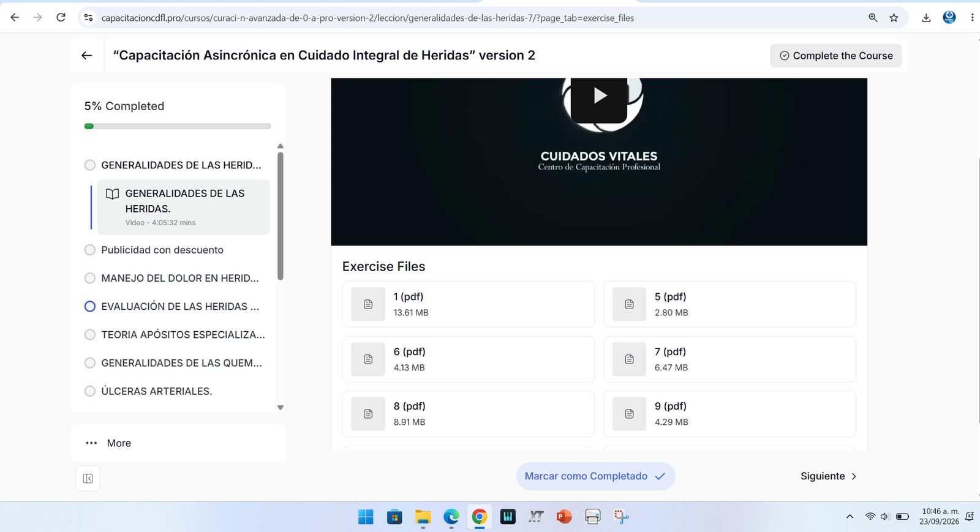The width and height of the screenshot is (980, 532).
Task: Open Chrome downloads icon
Action: [x=926, y=18]
